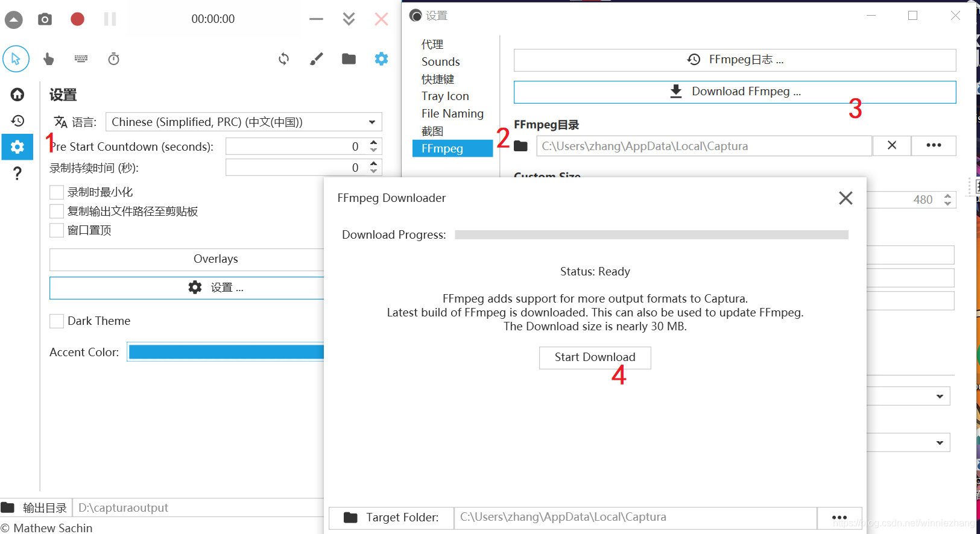Select Tray Icon in the settings list

[x=445, y=96]
